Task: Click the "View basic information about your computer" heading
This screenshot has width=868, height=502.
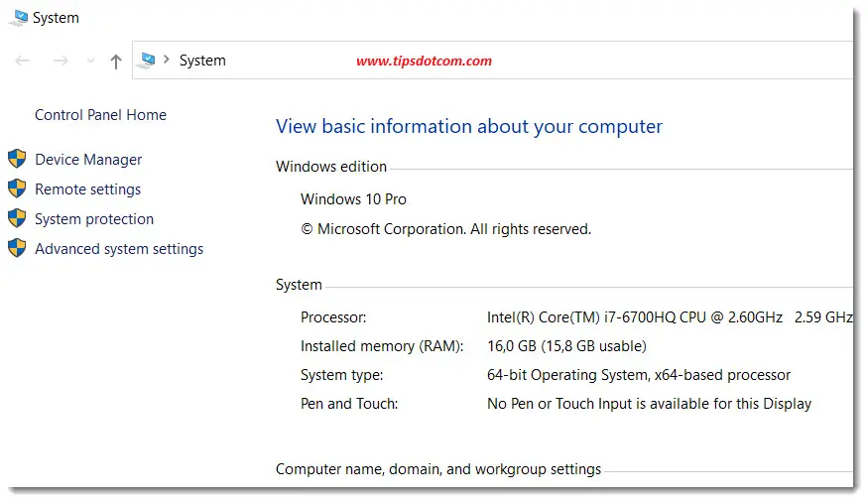Action: pos(469,127)
